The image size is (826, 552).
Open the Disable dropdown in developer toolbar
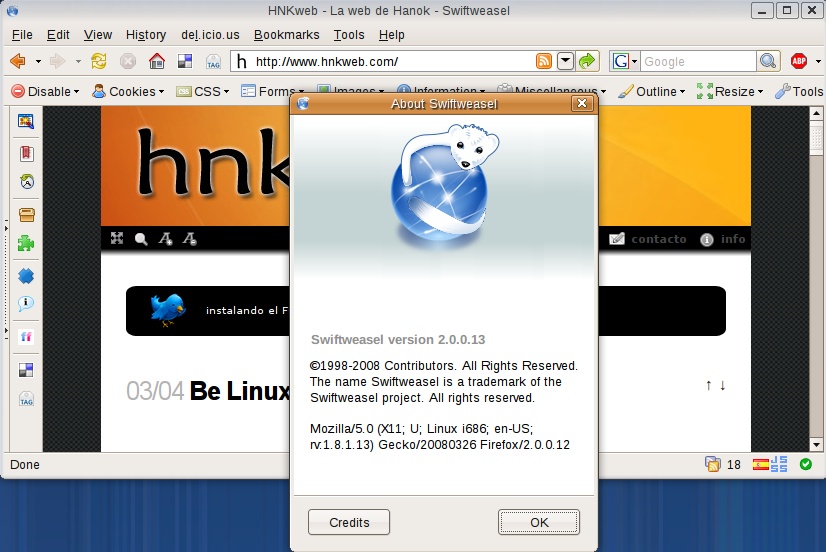(x=45, y=91)
